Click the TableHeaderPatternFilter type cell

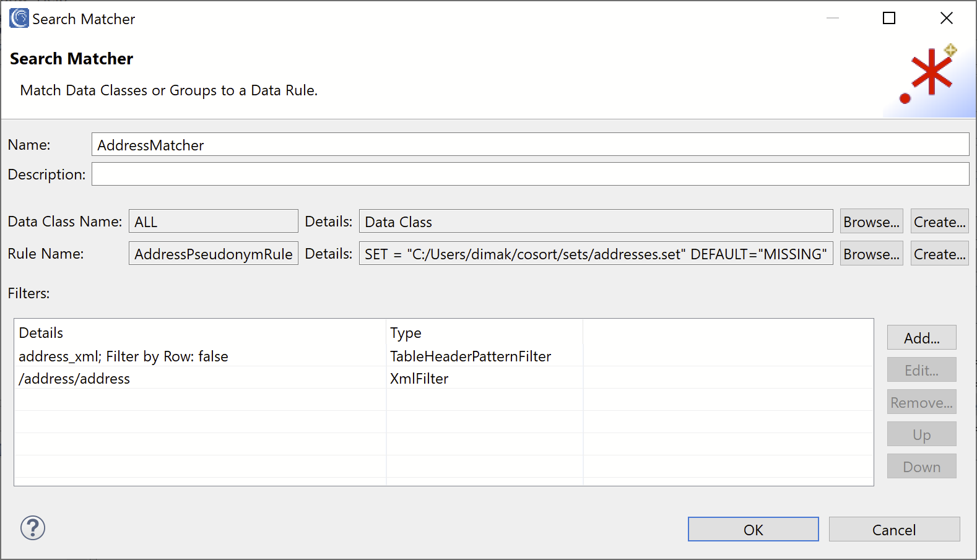(484, 356)
